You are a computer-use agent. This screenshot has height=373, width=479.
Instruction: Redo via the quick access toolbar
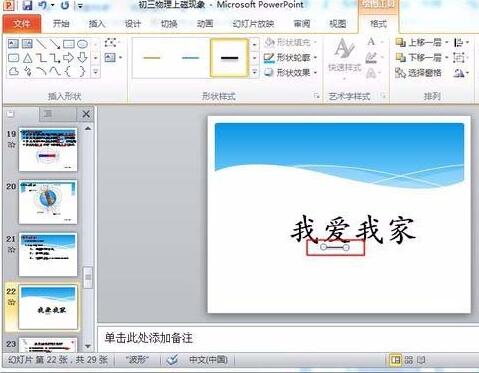(65, 5)
